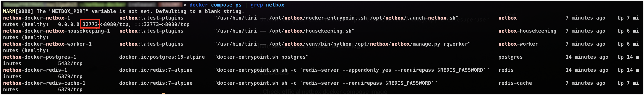
Task: Click the NETBOX_PORT warning line
Action: tap(123, 11)
